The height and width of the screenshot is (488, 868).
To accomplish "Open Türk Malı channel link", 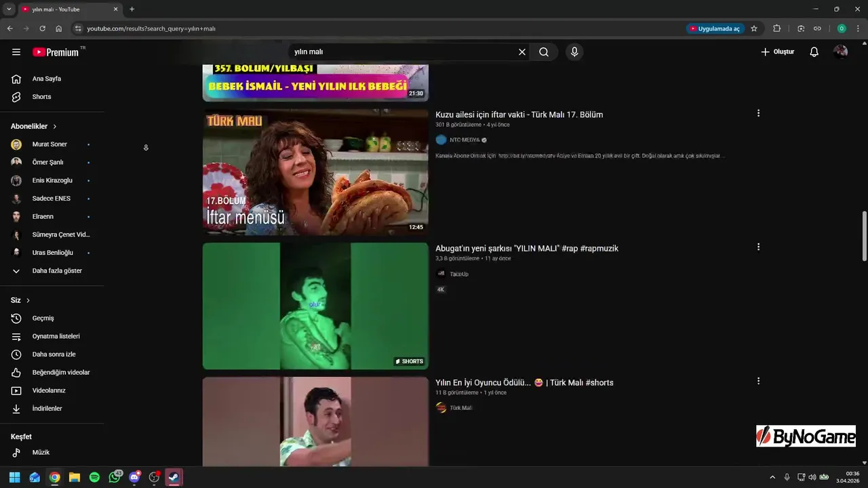I will pos(460,408).
